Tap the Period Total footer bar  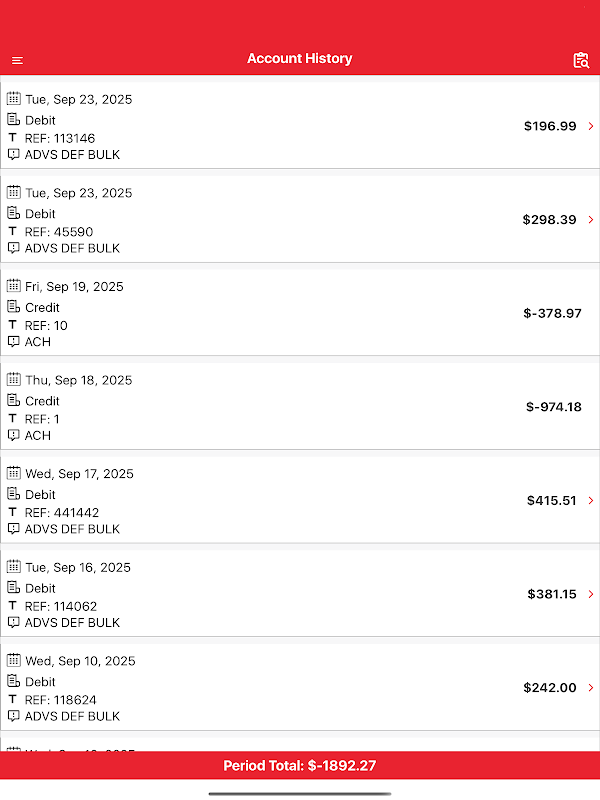[x=300, y=766]
